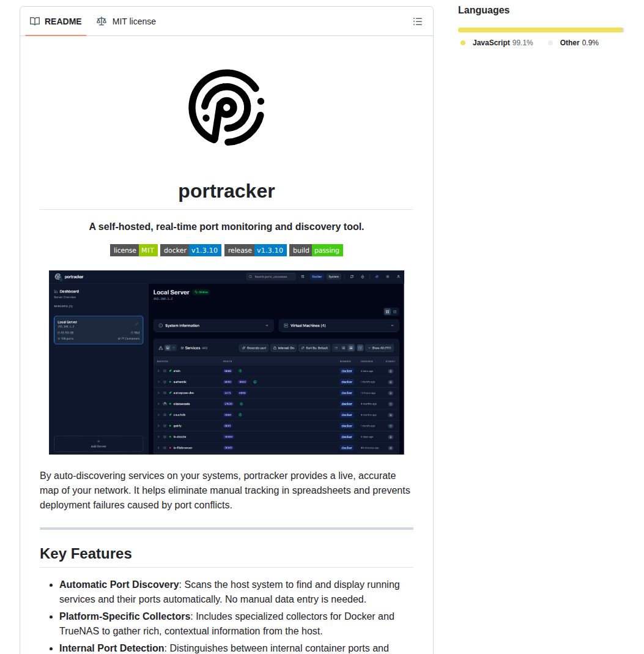Screen dimensions: 644x654
Task: Switch to the README tab
Action: coord(56,21)
